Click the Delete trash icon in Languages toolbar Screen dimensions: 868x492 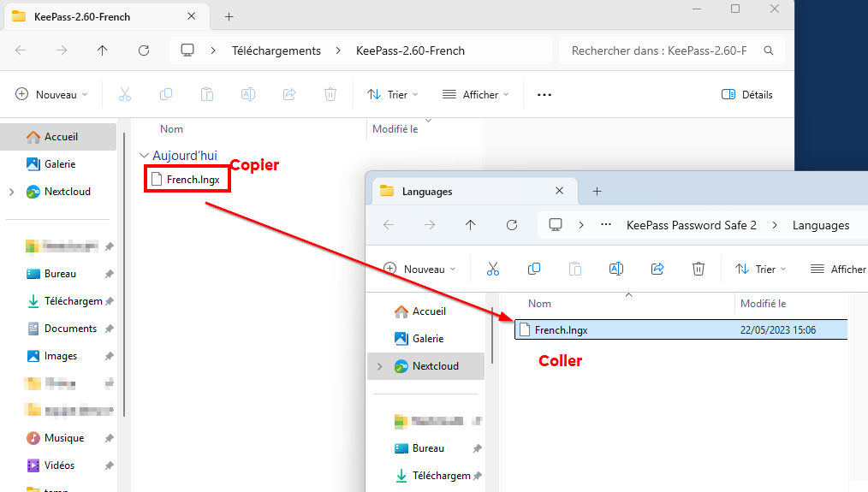point(699,269)
